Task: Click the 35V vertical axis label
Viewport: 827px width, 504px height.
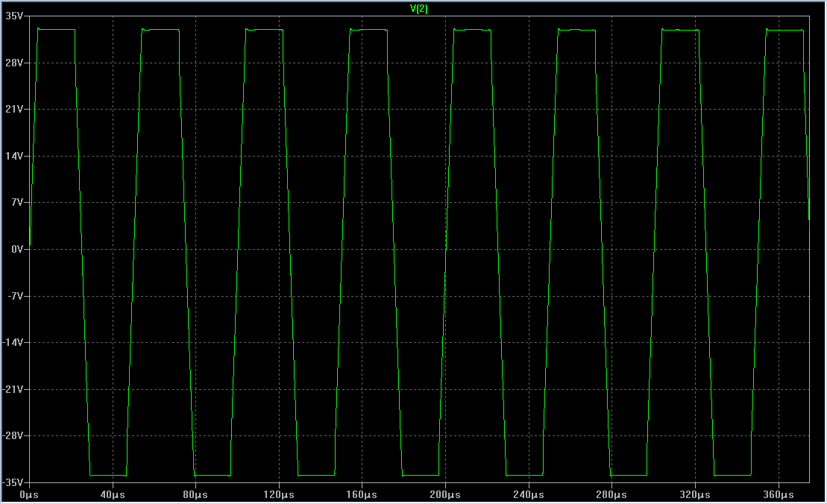Action: coord(14,16)
